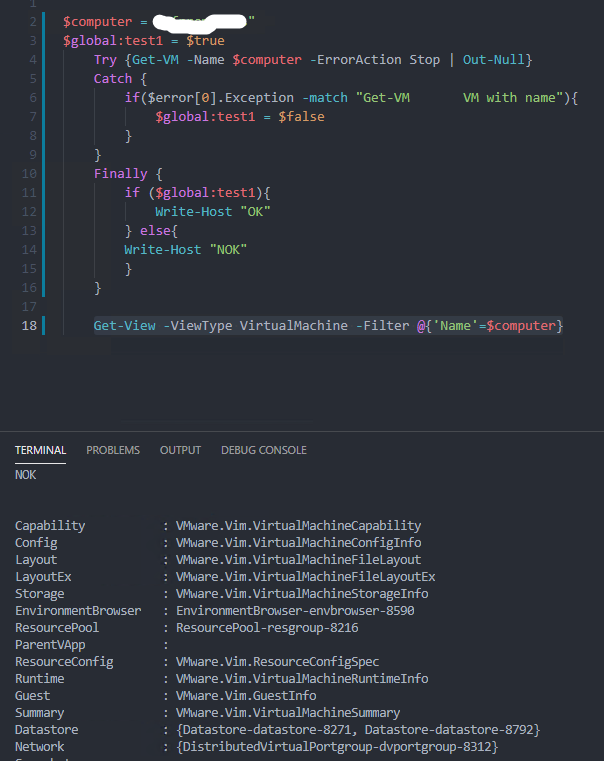The width and height of the screenshot is (604, 761).
Task: Switch to the TERMINAL tab
Action: [x=40, y=450]
